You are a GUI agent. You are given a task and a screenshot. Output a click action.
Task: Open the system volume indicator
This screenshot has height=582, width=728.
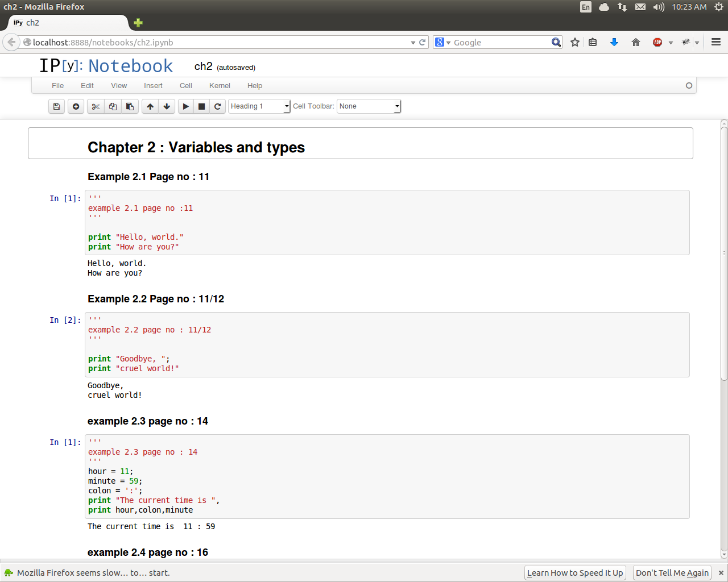[659, 7]
